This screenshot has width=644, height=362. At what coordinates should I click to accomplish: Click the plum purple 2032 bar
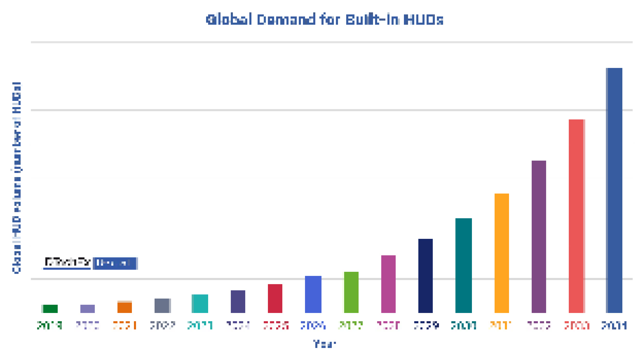point(539,236)
